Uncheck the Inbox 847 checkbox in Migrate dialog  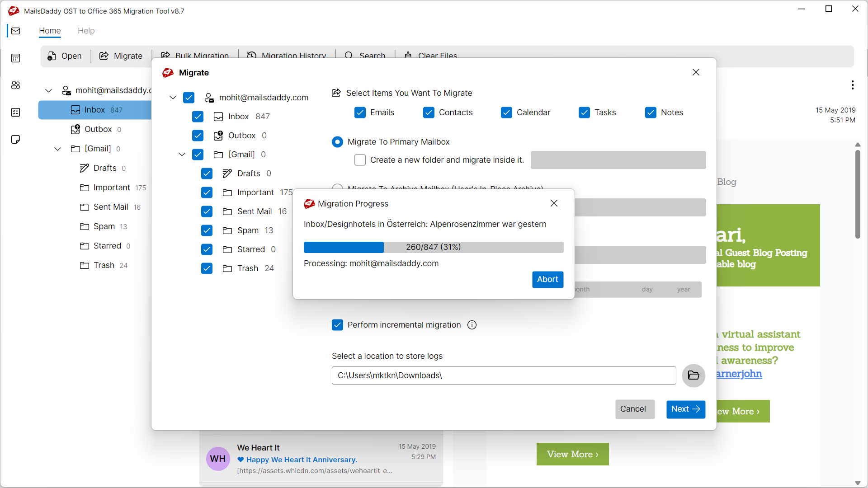(x=198, y=117)
